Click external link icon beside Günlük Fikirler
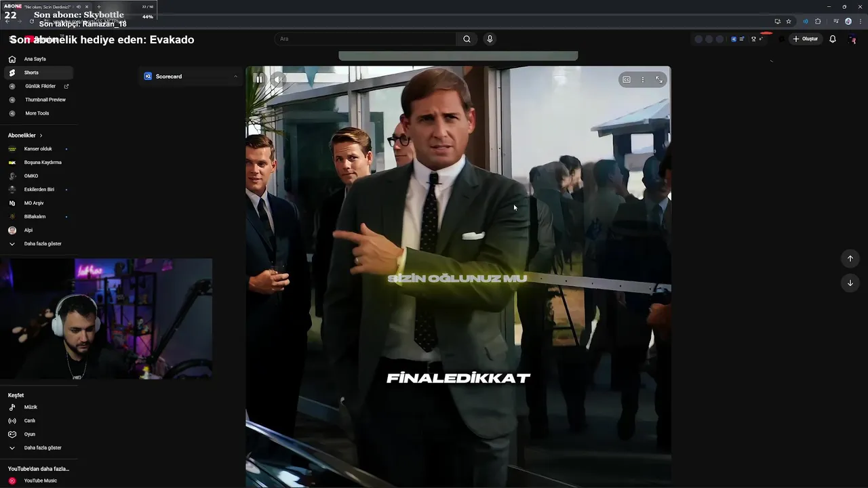Image resolution: width=868 pixels, height=488 pixels. [x=66, y=86]
